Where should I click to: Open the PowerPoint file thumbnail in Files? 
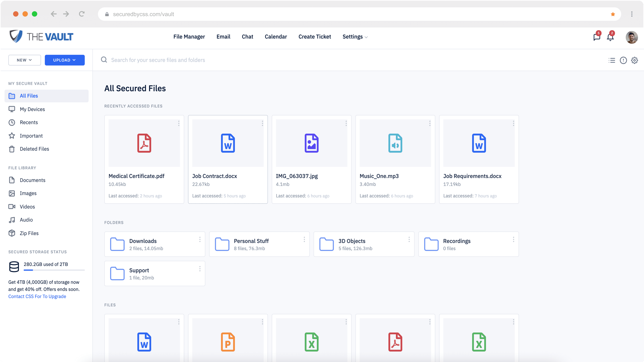(x=228, y=340)
